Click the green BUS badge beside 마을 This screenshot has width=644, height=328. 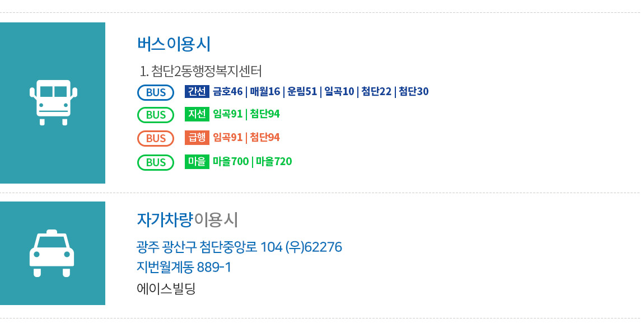155,162
